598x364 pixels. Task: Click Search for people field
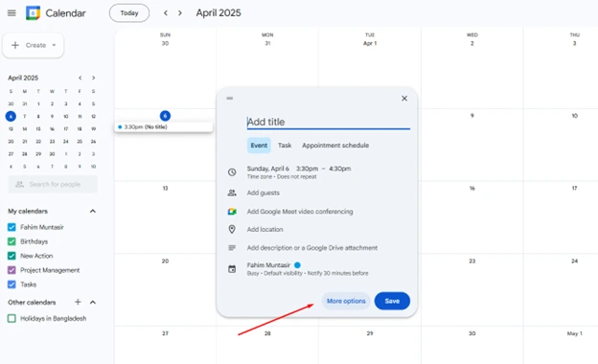coord(53,185)
